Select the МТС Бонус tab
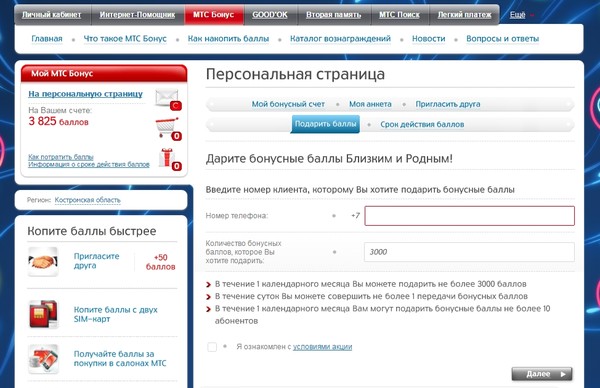 [x=214, y=15]
